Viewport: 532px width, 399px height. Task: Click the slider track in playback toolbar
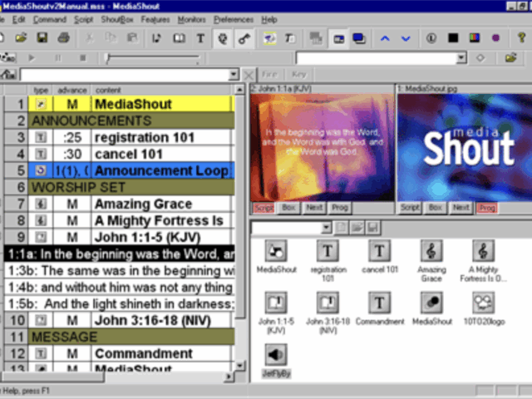pos(154,58)
